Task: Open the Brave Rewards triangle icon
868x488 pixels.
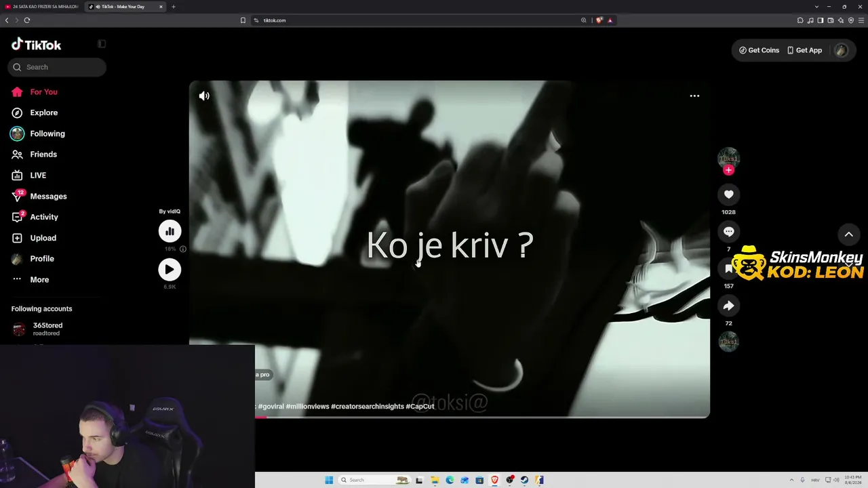Action: (x=610, y=20)
